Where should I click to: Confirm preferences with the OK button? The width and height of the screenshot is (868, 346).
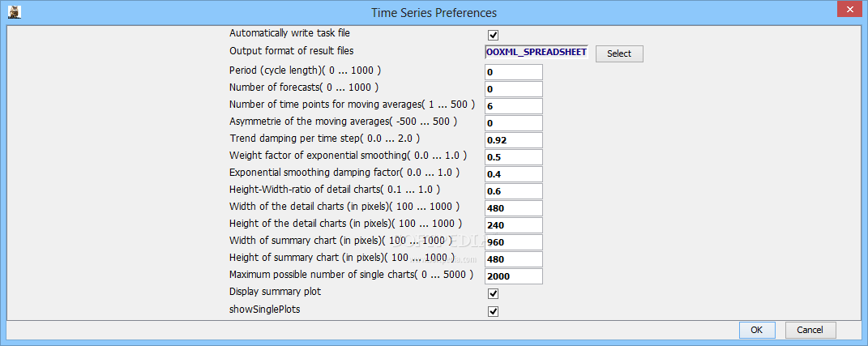coord(756,330)
